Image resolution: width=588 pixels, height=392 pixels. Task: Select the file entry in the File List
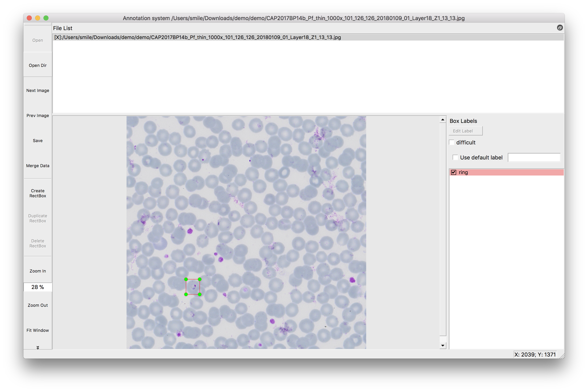point(308,37)
